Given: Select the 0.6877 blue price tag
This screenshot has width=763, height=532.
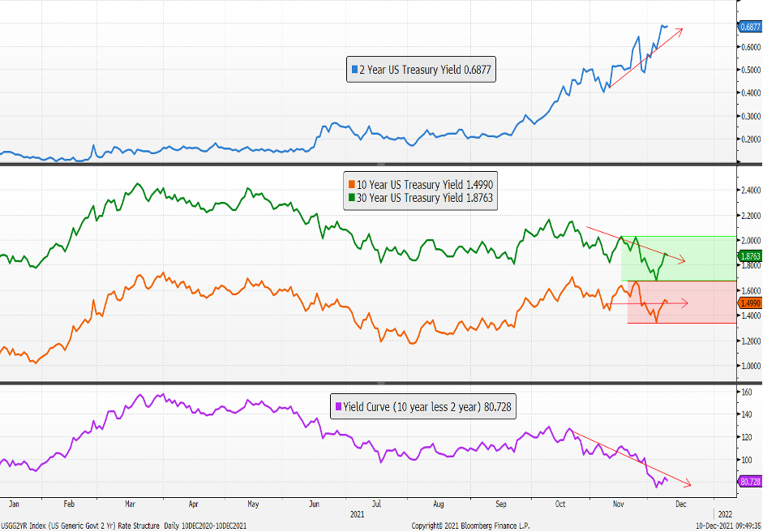Looking at the screenshot, I should 750,28.
